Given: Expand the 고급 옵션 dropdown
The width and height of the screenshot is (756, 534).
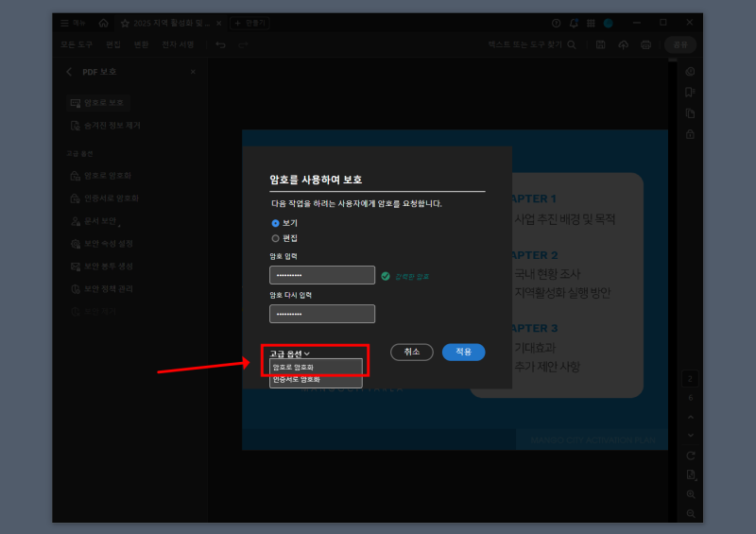Looking at the screenshot, I should 290,353.
